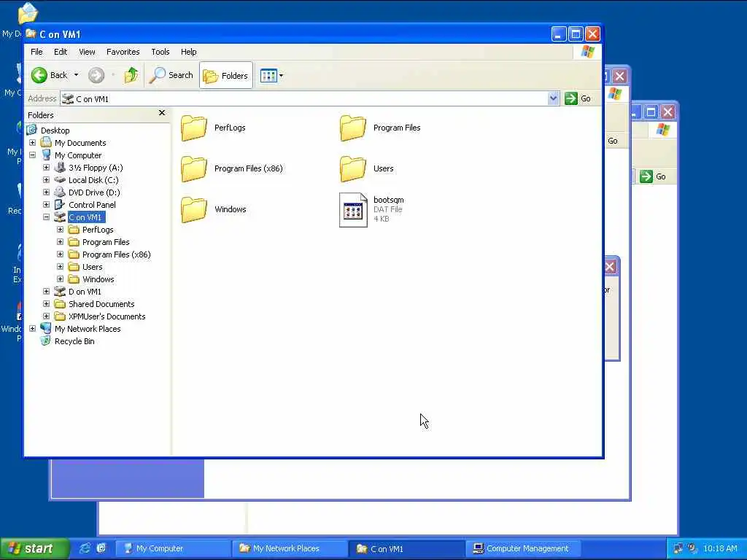The width and height of the screenshot is (747, 560).
Task: Click Internet Explorer quick launch icon
Action: (85, 548)
